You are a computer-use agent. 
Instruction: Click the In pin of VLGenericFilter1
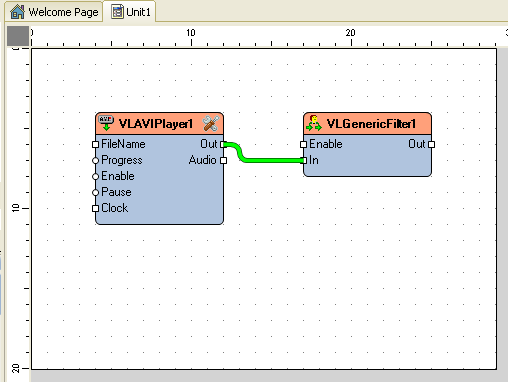click(x=304, y=160)
